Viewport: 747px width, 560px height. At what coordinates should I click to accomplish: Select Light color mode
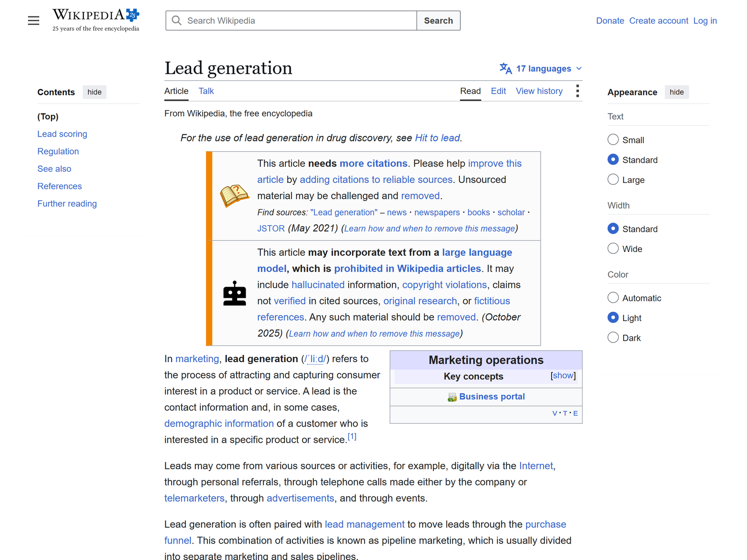(613, 318)
